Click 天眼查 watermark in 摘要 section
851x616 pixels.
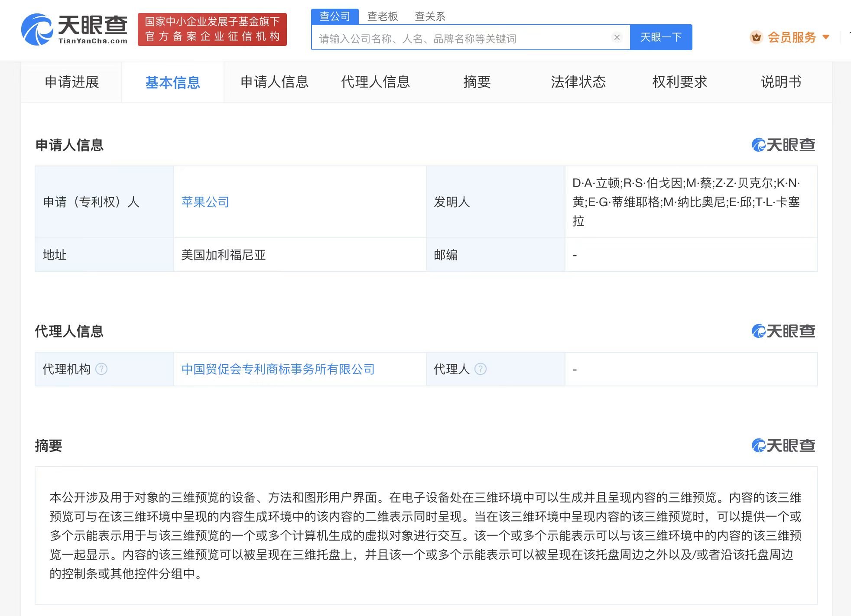[783, 445]
